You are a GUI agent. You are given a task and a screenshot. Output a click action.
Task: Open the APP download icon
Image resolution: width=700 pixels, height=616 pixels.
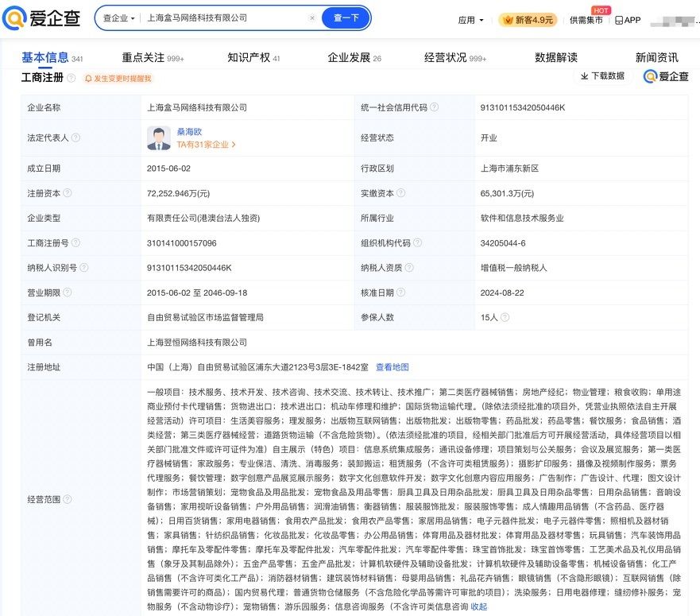tap(628, 20)
